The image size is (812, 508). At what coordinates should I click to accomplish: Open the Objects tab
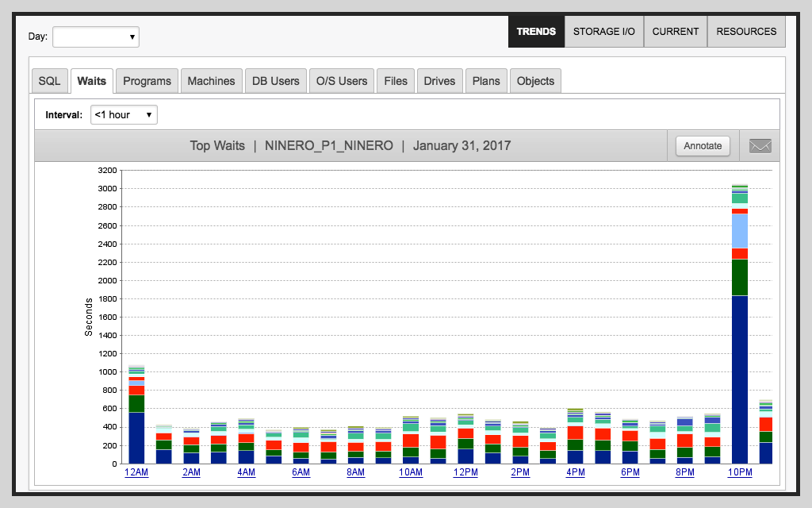tap(535, 80)
